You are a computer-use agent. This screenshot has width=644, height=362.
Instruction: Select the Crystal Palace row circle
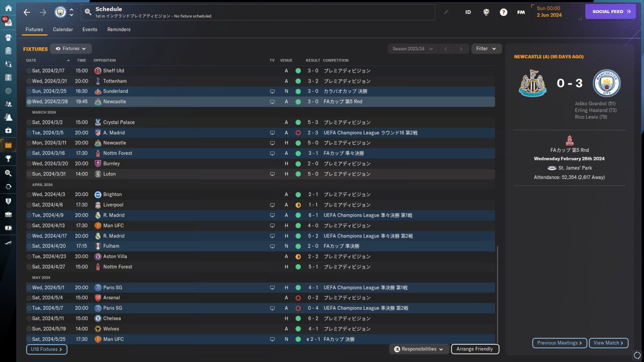[29, 122]
